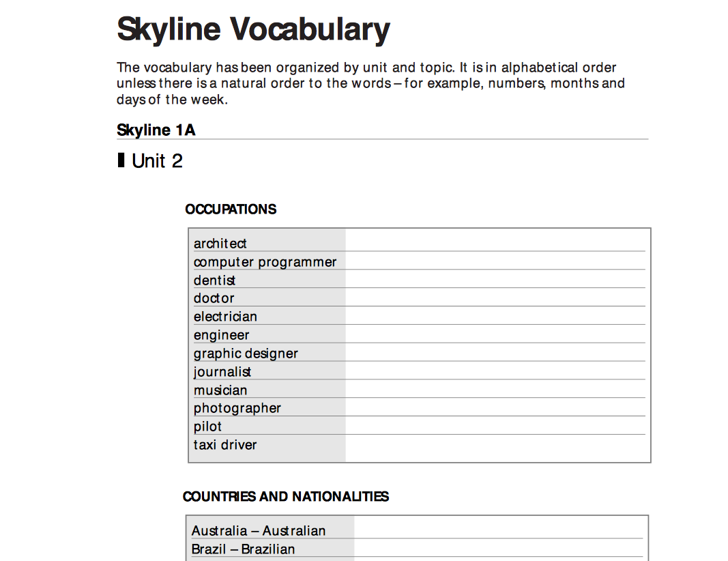Screen dimensions: 728x561
Task: Click the 'pilot' vocabulary word
Action: 207,426
